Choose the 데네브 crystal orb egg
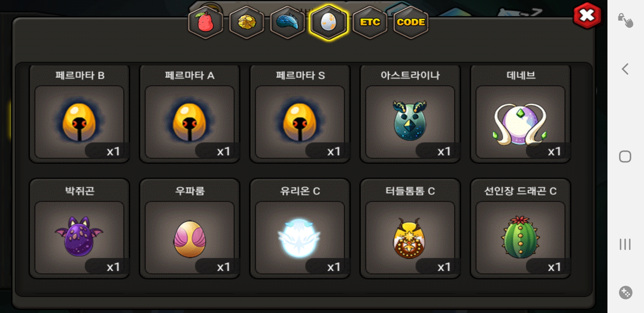This screenshot has height=313, width=644. pyautogui.click(x=520, y=114)
